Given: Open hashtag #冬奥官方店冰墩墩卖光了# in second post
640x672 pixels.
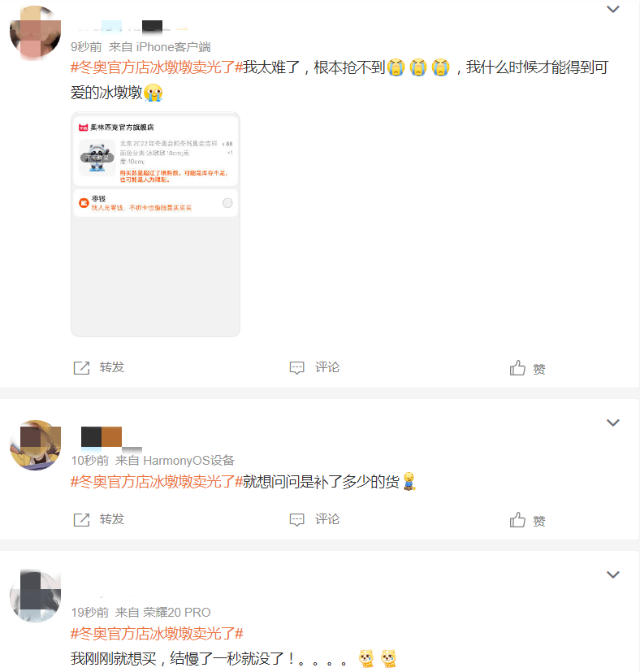Looking at the screenshot, I should (157, 482).
